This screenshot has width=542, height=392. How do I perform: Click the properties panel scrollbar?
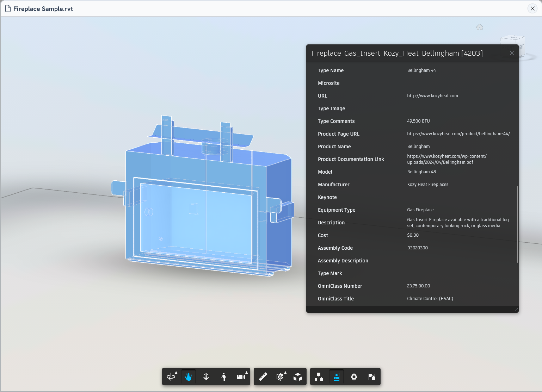[x=517, y=224]
